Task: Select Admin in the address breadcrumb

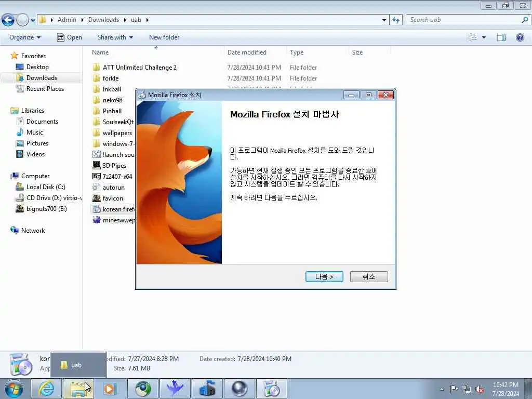Action: 67,20
